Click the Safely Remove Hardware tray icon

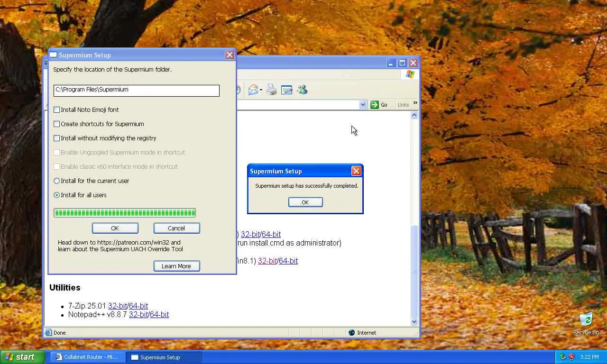(x=563, y=357)
